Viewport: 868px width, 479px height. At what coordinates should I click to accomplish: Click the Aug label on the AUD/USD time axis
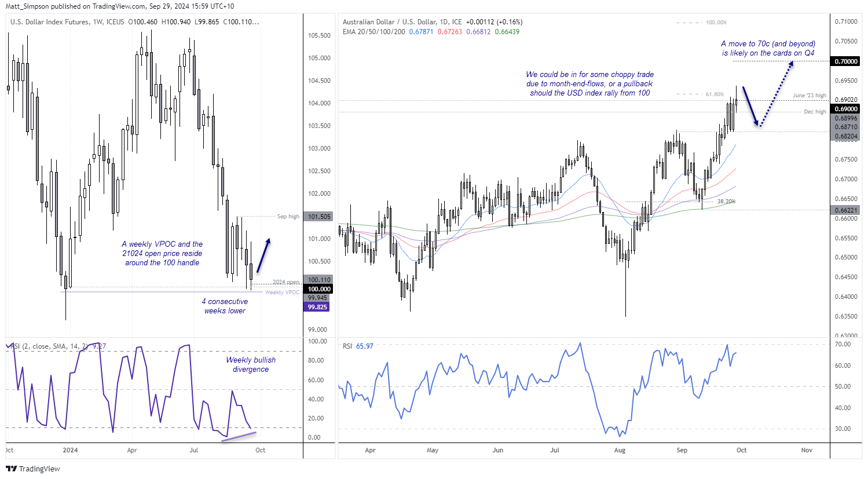pyautogui.click(x=620, y=450)
